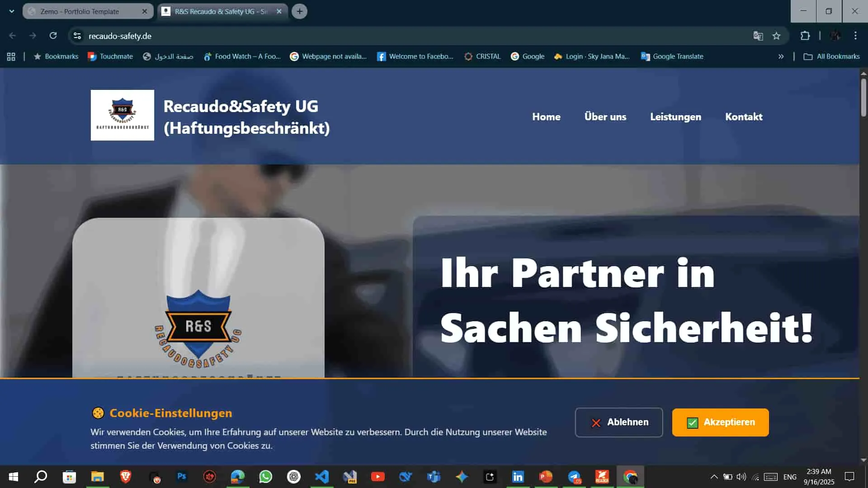Image resolution: width=868 pixels, height=488 pixels.
Task: Open Windows Start menu
Action: (14, 477)
